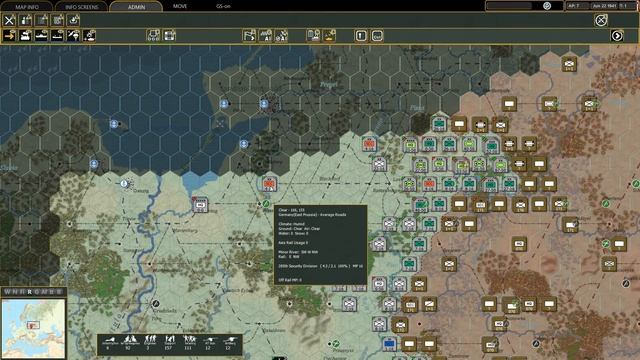This screenshot has width=640, height=360.
Task: Select the orange arrow Move mode icon
Action: point(9,36)
